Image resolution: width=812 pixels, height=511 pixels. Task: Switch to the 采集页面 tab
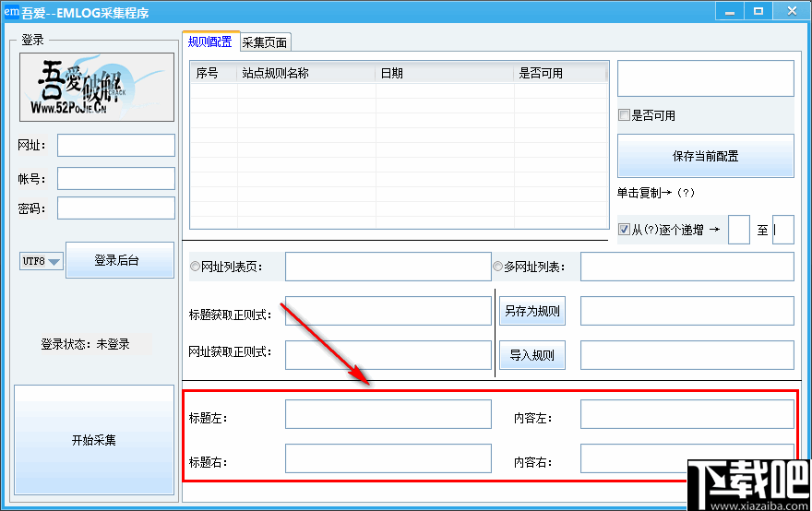tap(265, 42)
